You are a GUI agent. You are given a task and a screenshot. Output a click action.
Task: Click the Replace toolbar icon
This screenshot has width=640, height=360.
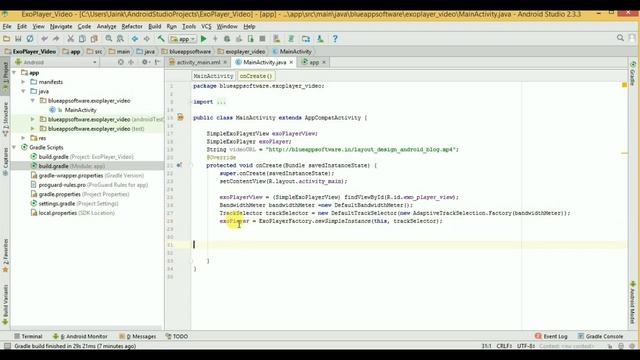120,39
